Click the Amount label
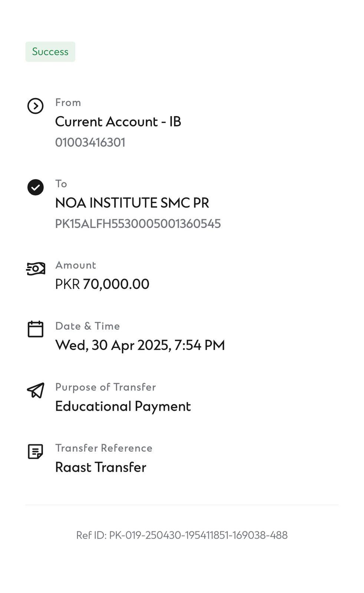This screenshot has width=364, height=593. 76,265
